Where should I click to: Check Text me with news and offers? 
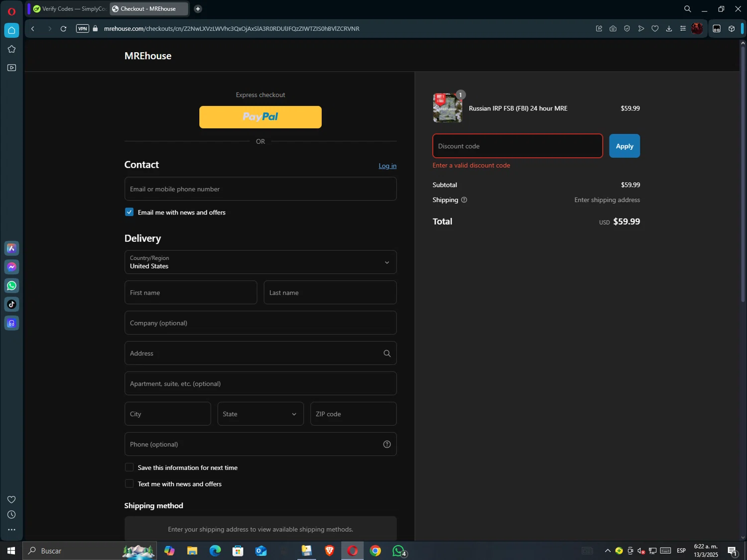pyautogui.click(x=129, y=484)
